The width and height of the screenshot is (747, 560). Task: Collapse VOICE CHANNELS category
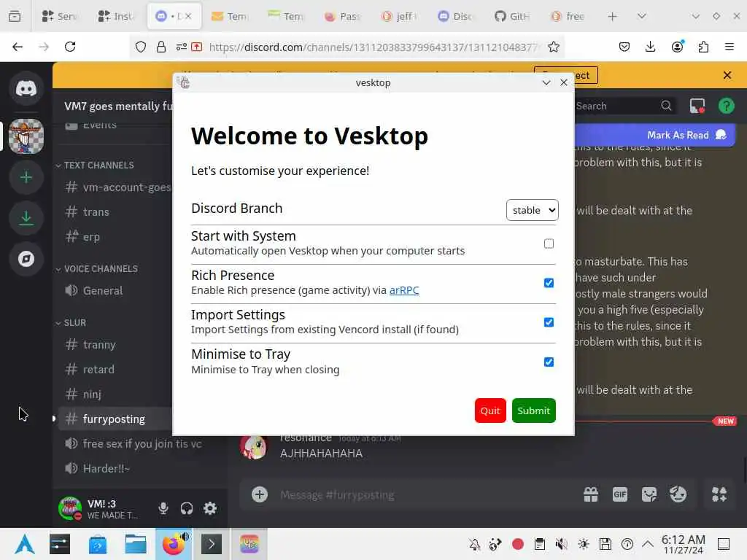click(97, 268)
